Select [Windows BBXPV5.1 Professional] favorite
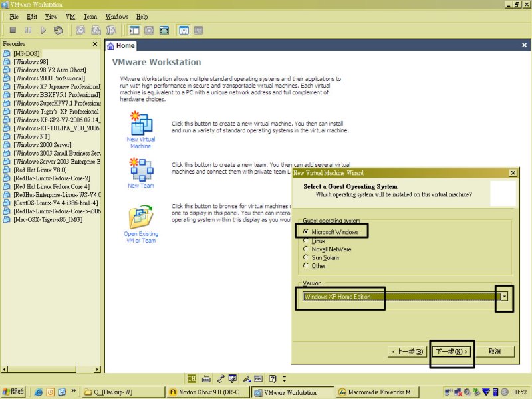Viewport: 532px width, 399px height. coord(57,94)
